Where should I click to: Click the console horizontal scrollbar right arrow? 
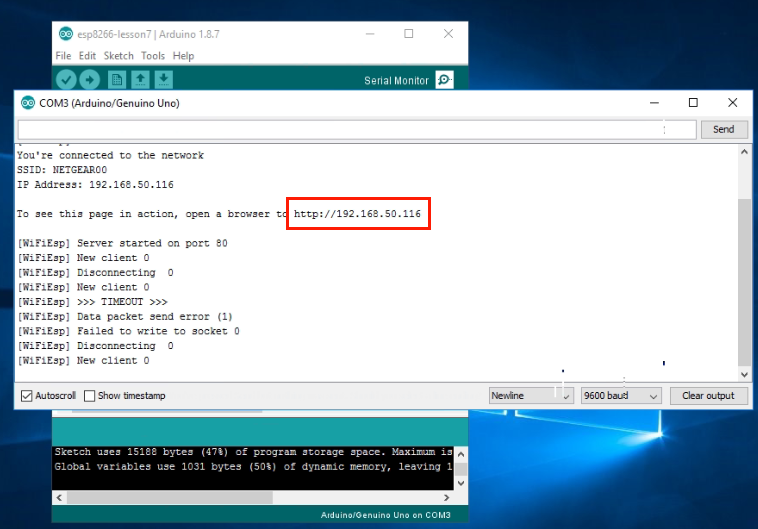tap(447, 498)
